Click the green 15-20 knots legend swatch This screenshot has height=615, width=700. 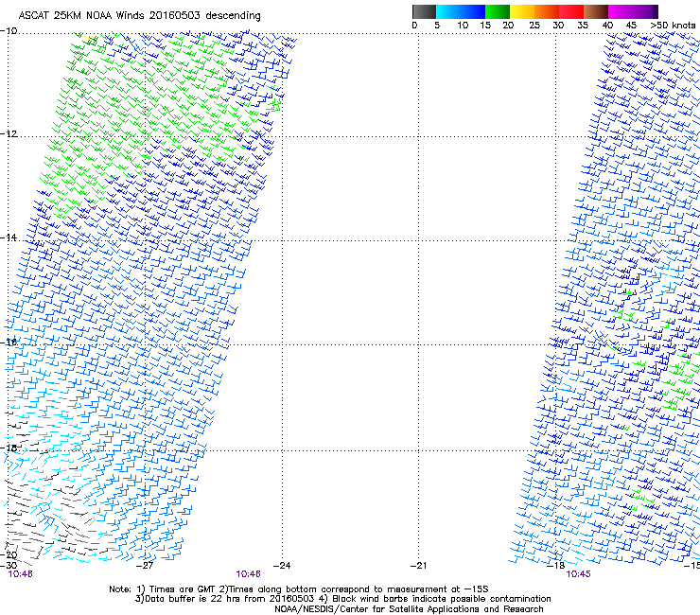pyautogui.click(x=498, y=11)
